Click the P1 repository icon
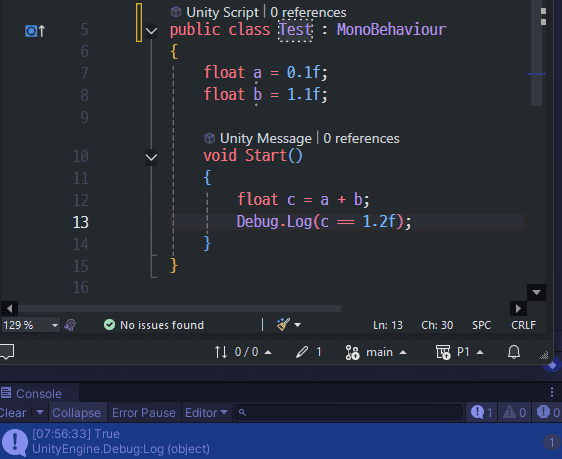This screenshot has height=459, width=562. coord(443,352)
